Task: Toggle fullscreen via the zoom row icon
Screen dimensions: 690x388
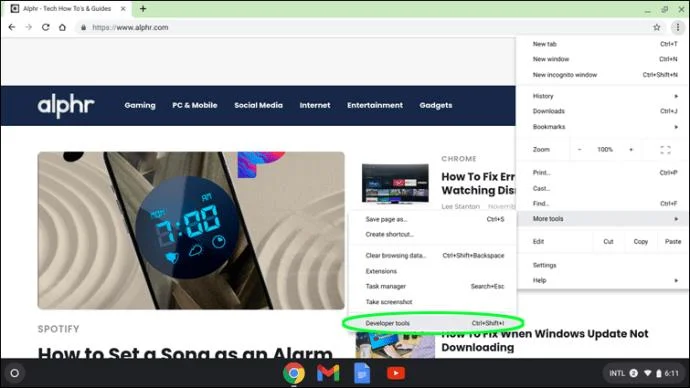Action: [x=665, y=150]
